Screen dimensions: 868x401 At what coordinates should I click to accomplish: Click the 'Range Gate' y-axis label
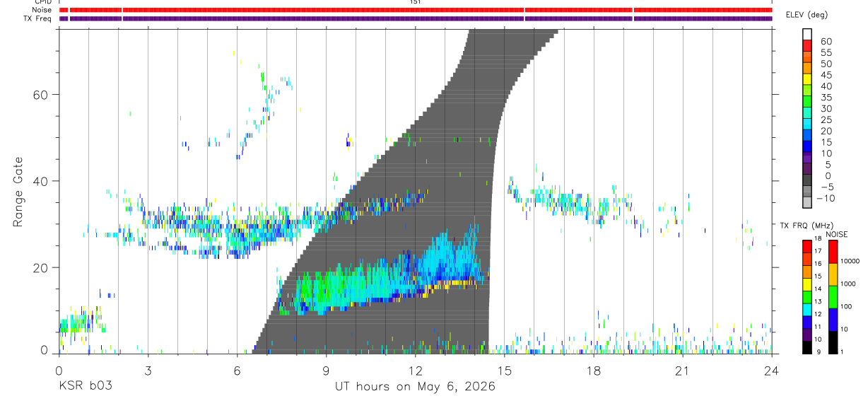[19, 193]
